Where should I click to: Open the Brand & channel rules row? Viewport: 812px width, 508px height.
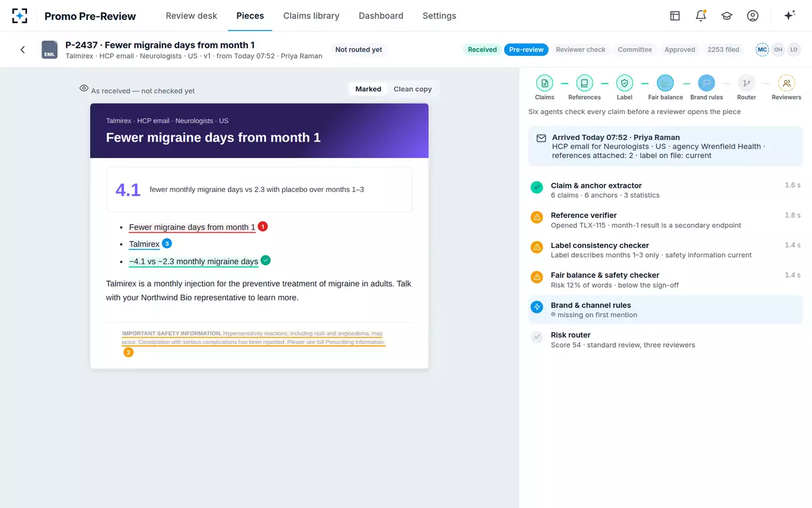click(665, 310)
